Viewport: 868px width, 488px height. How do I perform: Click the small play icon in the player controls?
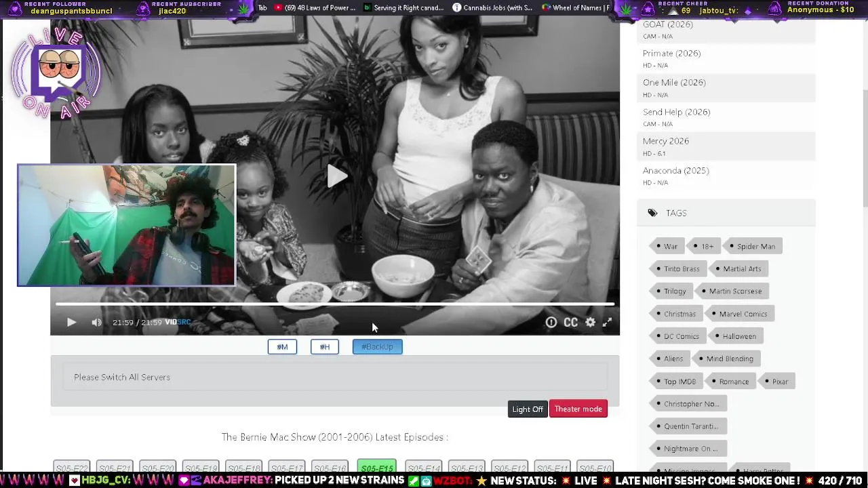click(71, 323)
